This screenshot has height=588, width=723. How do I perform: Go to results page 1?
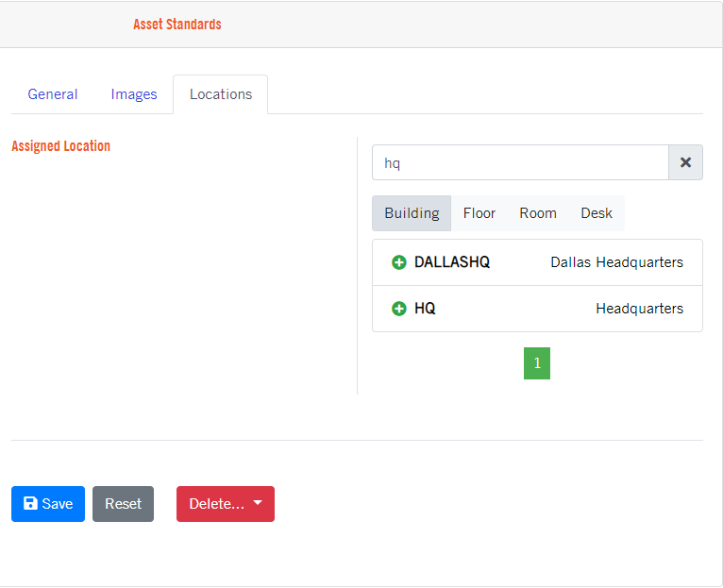[537, 363]
